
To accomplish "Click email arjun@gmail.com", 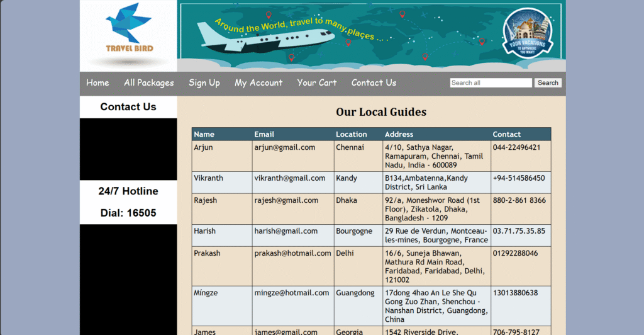I will (x=285, y=147).
